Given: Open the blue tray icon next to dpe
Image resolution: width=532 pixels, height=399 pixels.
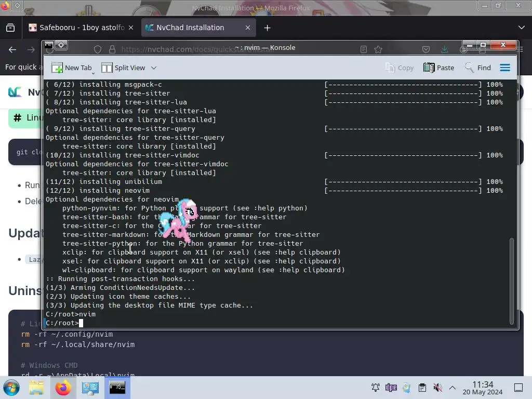Looking at the screenshot, I should (406, 388).
